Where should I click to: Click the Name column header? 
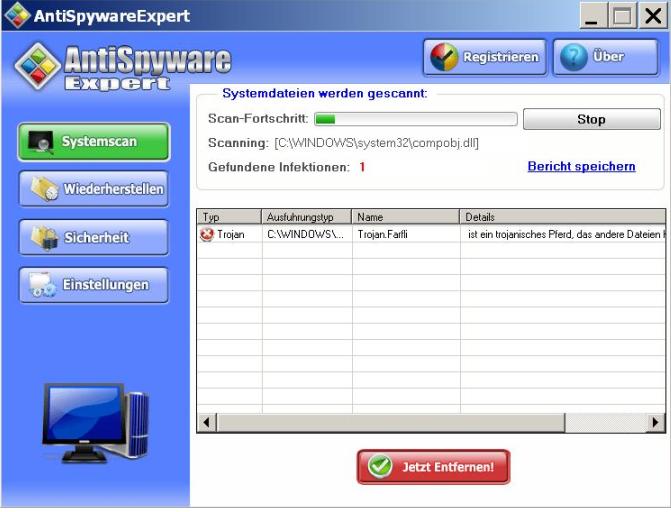405,217
